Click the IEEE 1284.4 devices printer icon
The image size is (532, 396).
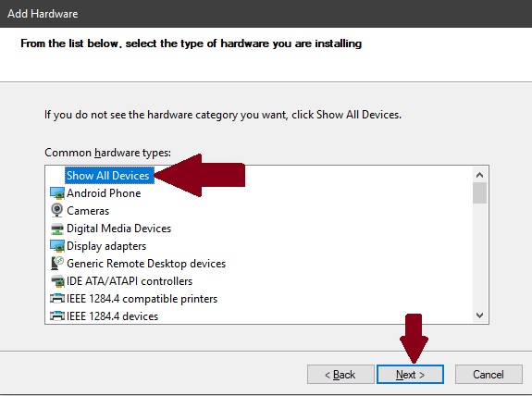[57, 316]
